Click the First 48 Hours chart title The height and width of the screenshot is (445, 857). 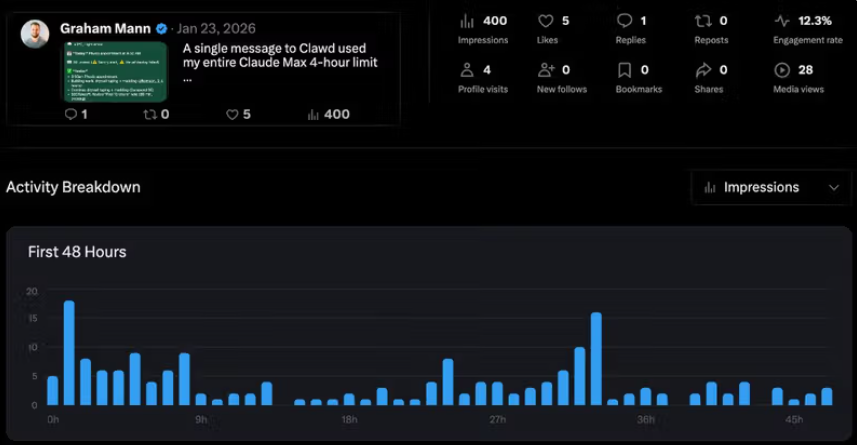pos(77,252)
